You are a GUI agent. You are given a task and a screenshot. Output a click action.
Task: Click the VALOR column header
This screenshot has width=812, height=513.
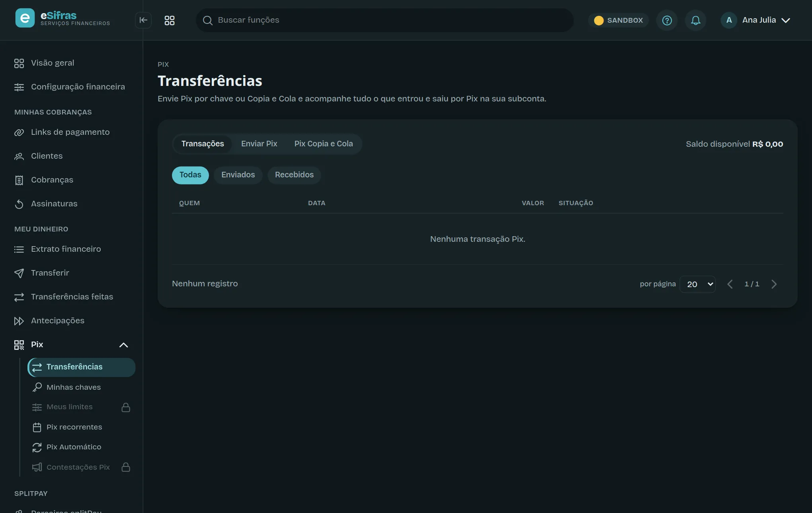click(x=533, y=203)
